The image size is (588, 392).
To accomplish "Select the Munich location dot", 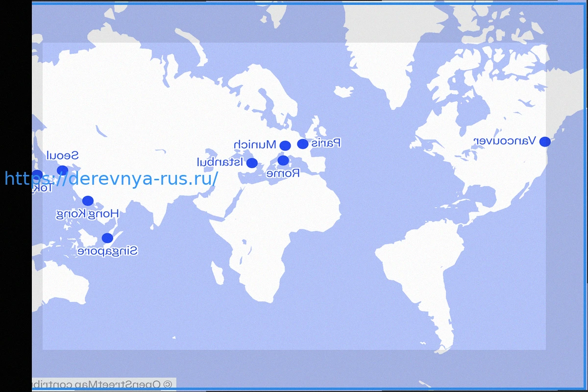I will [285, 146].
